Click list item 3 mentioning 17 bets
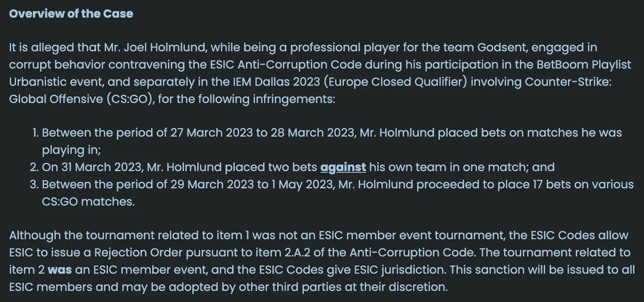 pos(331,193)
